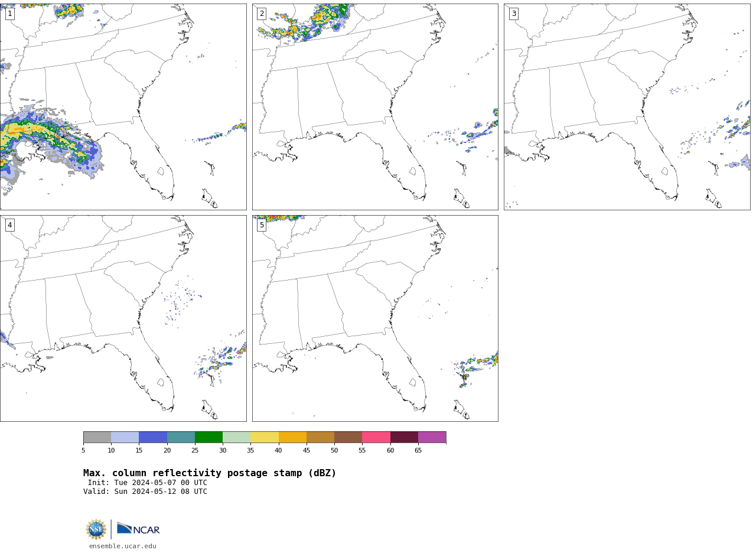
Task: Click the pink 55-60 dBZ swatch
Action: coord(376,437)
